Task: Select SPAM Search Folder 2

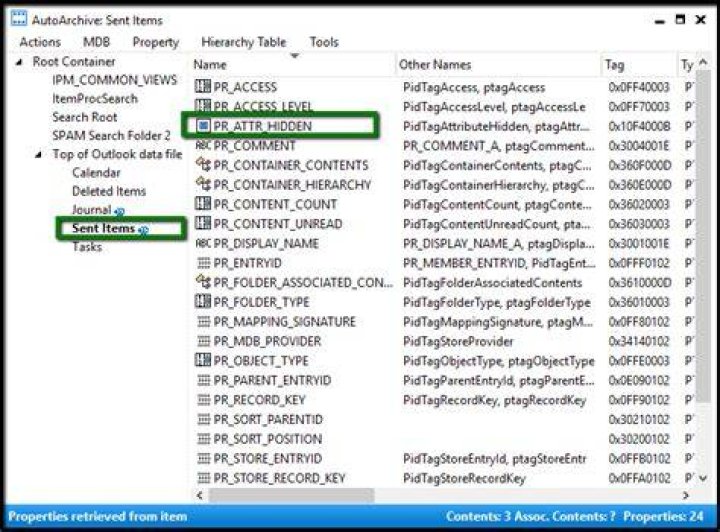Action: 111,136
